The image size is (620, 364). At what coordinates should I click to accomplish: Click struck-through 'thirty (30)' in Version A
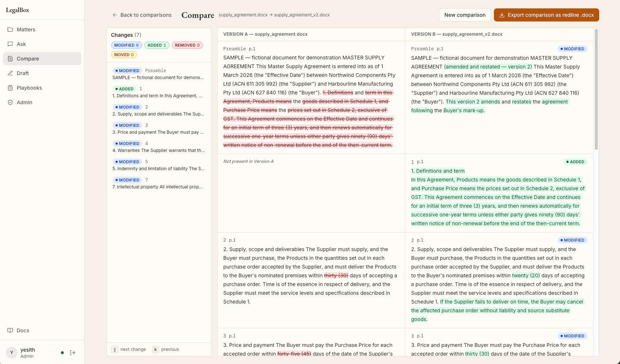point(336,275)
